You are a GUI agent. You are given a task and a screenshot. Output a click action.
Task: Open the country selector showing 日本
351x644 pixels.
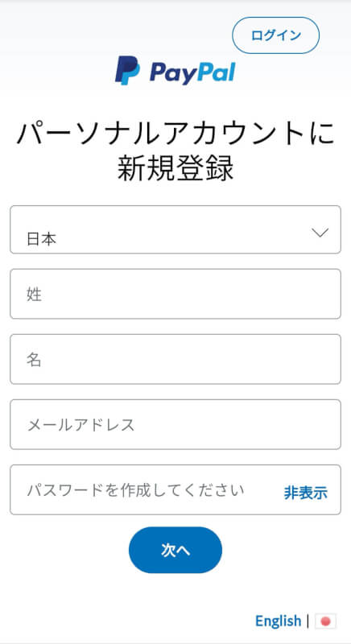pyautogui.click(x=175, y=229)
